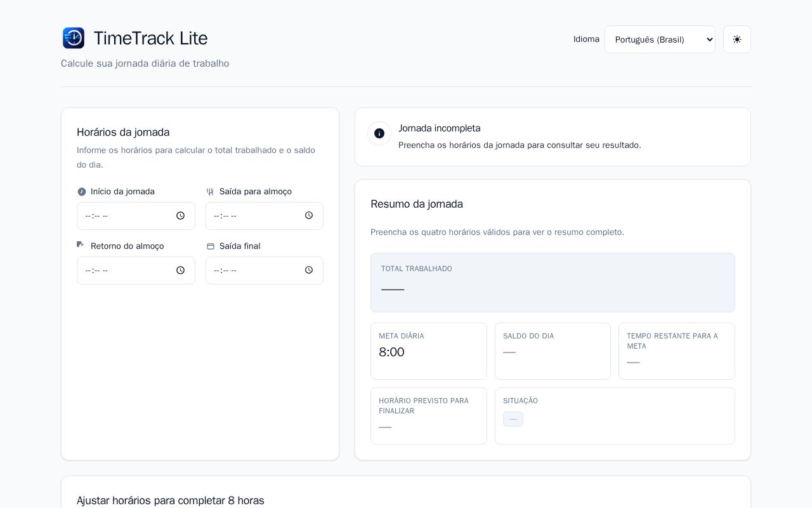The height and width of the screenshot is (508, 812).
Task: Click the clock icon beside Início da jornada label
Action: [x=81, y=192]
